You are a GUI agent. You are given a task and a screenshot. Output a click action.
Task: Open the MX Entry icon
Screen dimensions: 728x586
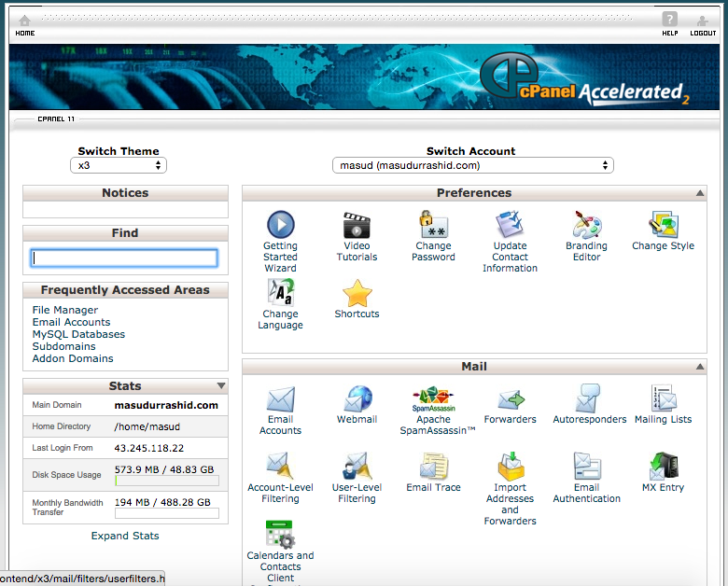click(x=663, y=467)
